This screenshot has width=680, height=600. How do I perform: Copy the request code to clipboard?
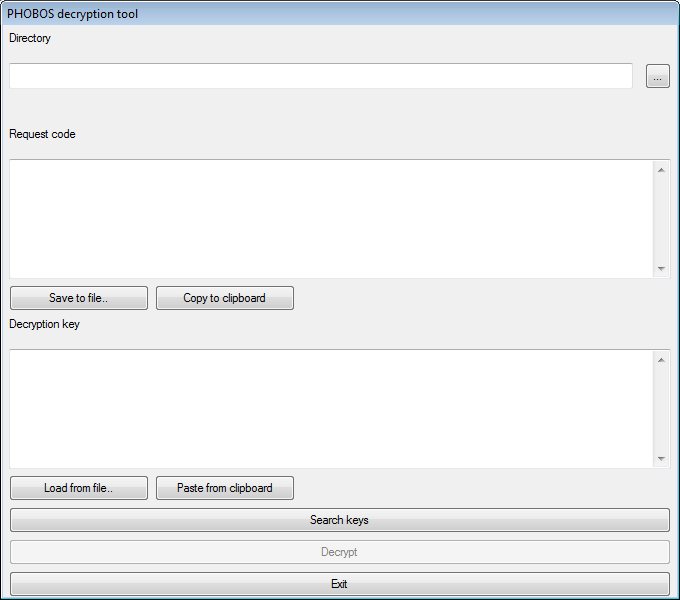(x=225, y=298)
